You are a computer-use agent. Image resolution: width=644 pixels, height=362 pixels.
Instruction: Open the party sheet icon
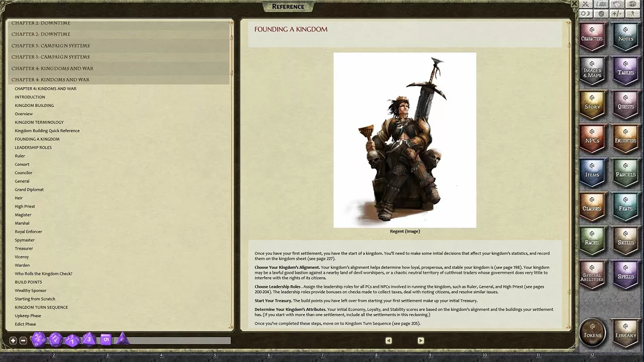(601, 4)
